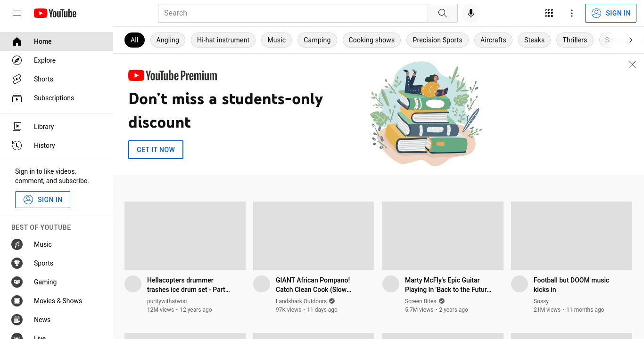Click the Gaming icon
The height and width of the screenshot is (339, 644).
tap(17, 282)
